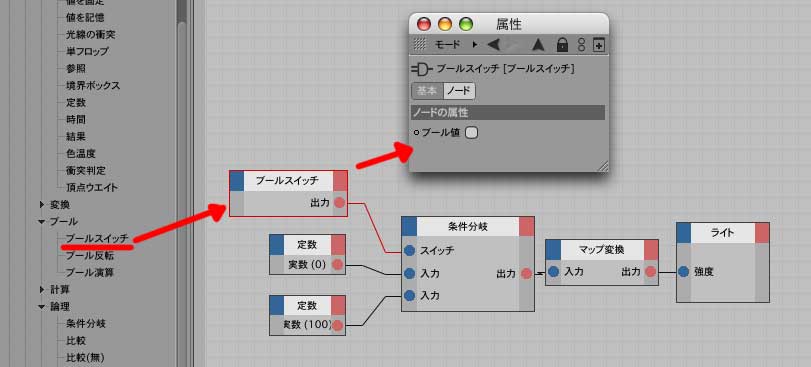Click the ノードの属性 section header

508,112
